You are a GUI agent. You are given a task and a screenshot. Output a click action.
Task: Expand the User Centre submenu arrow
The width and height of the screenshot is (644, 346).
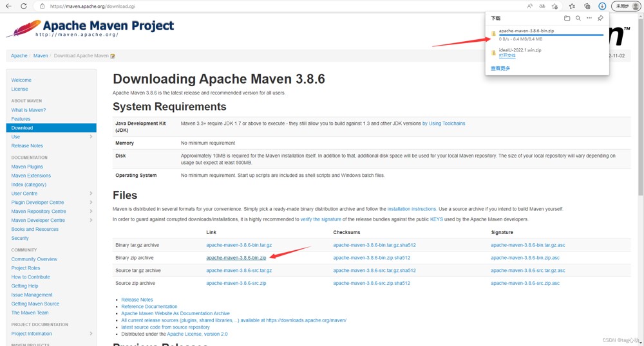[91, 193]
